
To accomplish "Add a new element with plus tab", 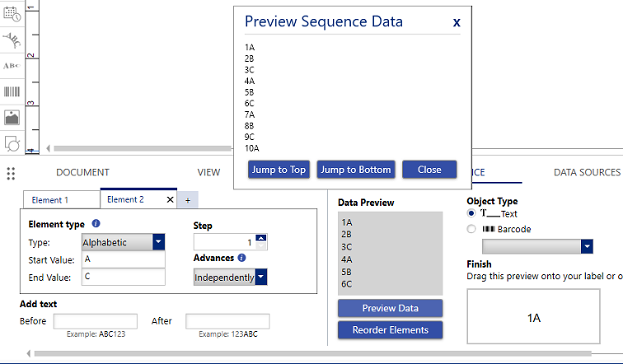I will tap(187, 200).
